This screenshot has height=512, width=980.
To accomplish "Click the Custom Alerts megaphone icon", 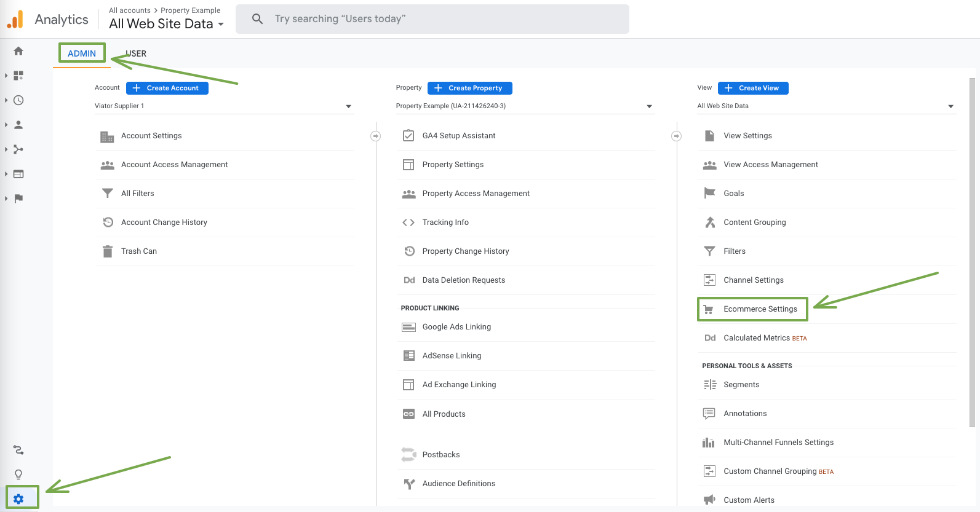I will click(x=709, y=500).
